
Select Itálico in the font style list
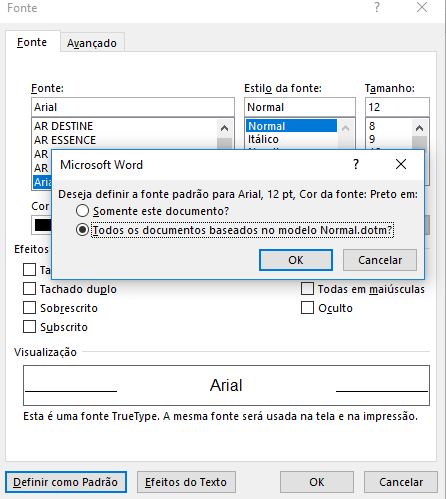click(x=263, y=139)
